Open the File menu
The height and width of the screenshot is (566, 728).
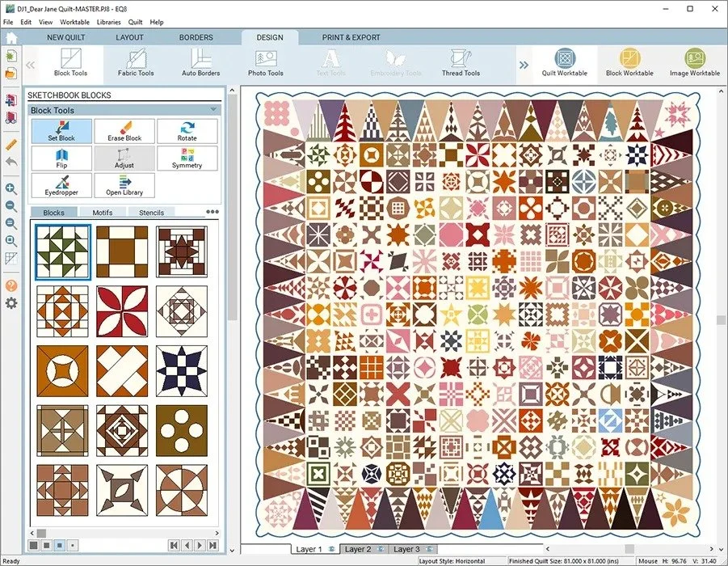[8, 22]
